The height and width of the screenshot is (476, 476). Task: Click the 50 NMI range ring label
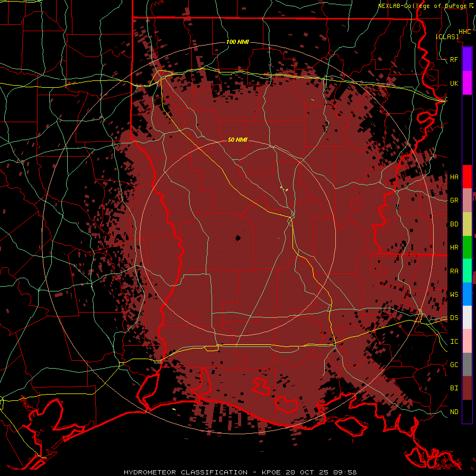point(237,140)
